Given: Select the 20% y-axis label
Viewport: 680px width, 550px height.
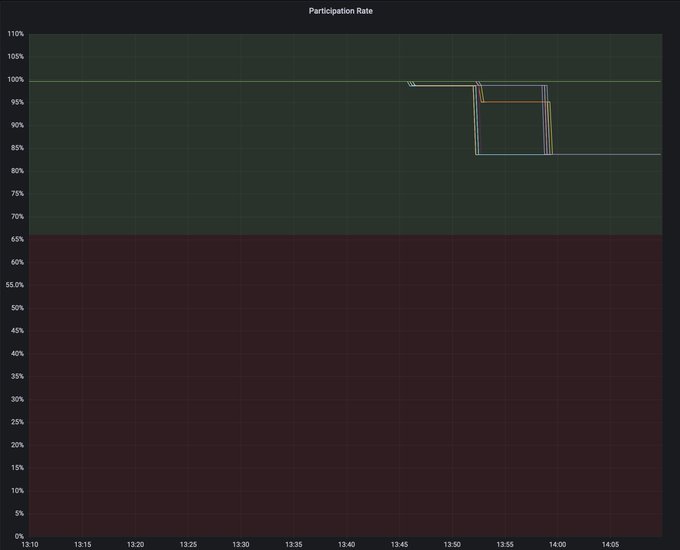Looking at the screenshot, I should click(x=17, y=445).
